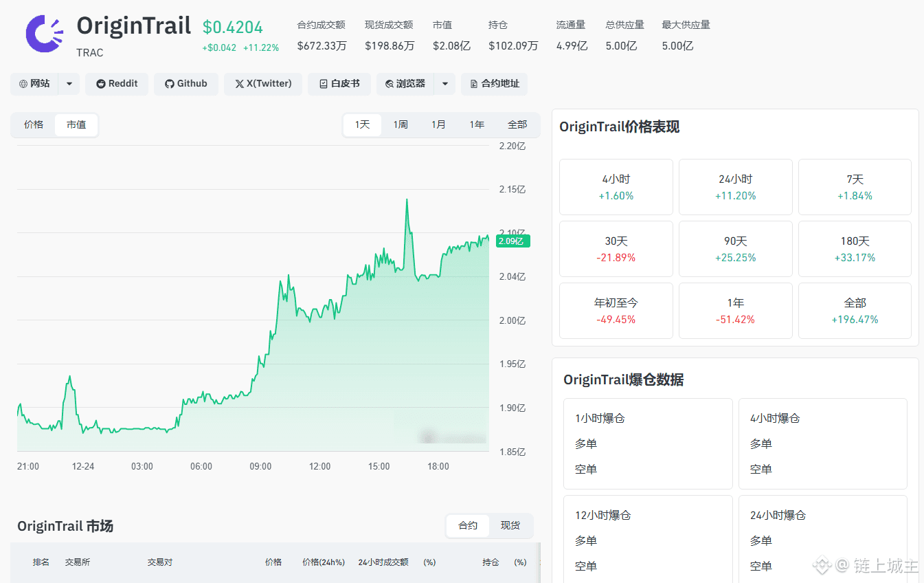
Task: Click the OriginTrail爆仓数据 heading
Action: pyautogui.click(x=623, y=379)
